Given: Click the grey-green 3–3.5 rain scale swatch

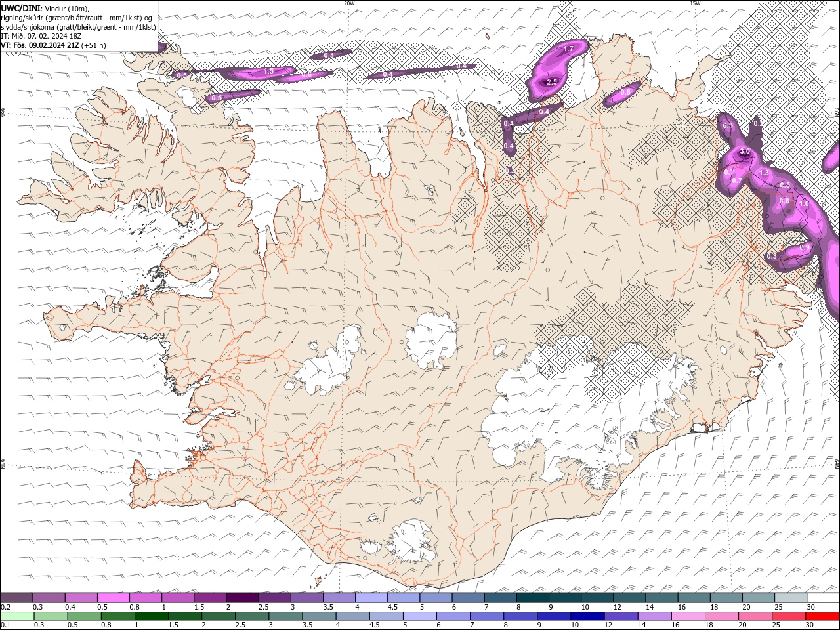Looking at the screenshot, I should [x=286, y=616].
